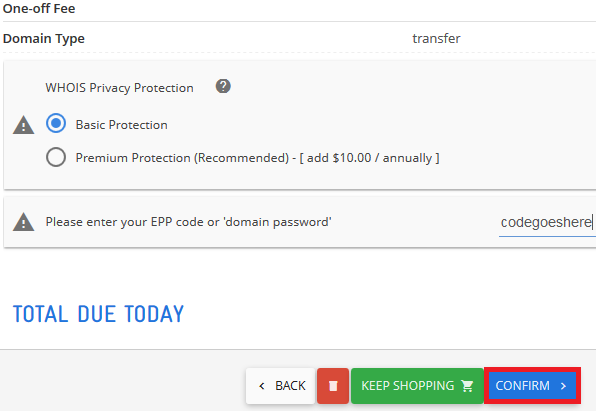The width and height of the screenshot is (596, 411).
Task: Choose the Premium Protection (Recommended) label text
Action: point(182,157)
